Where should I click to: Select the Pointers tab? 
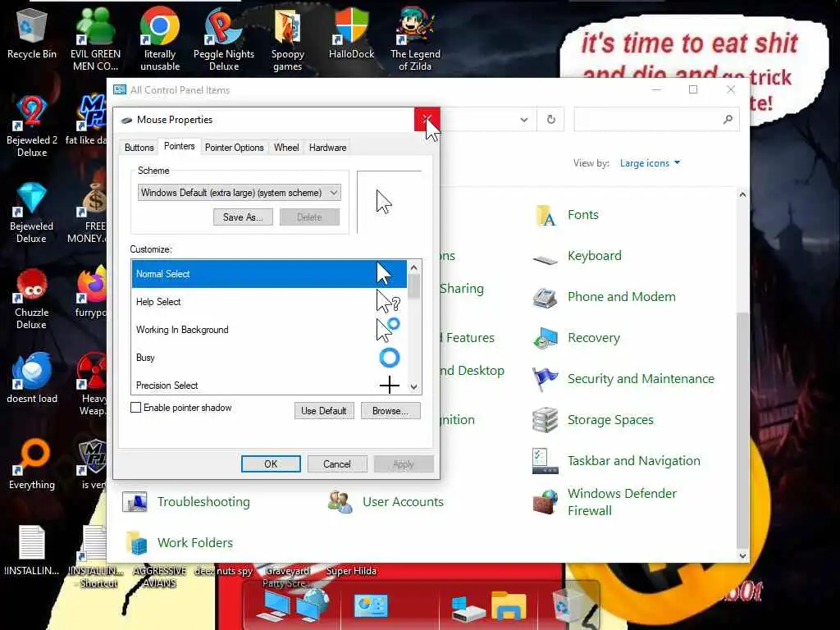179,146
